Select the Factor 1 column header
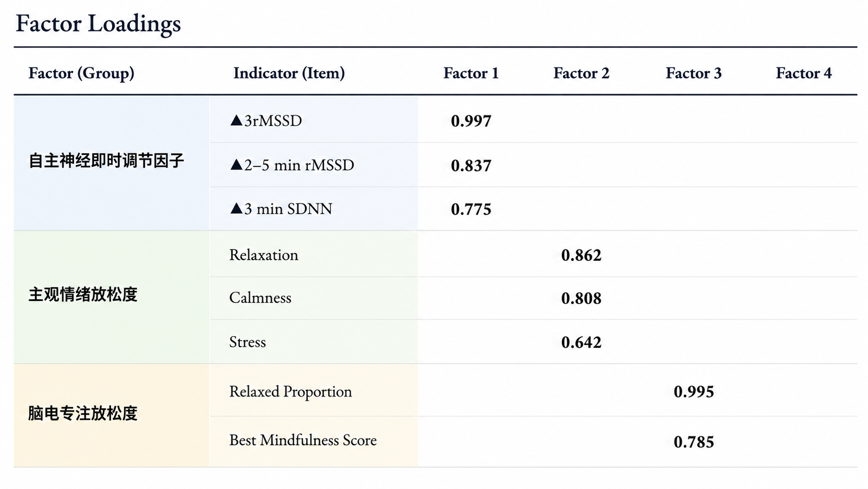Viewport: 868px width, 489px height. tap(471, 73)
